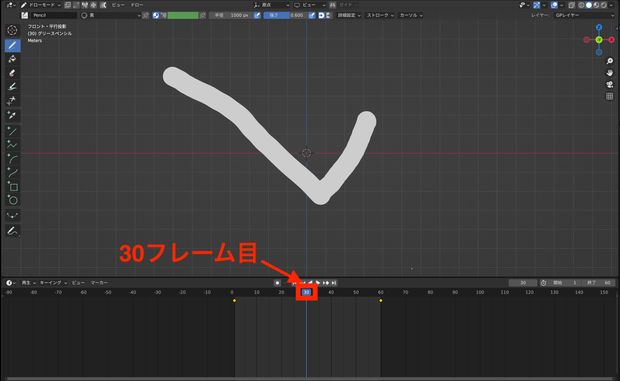
Task: Select the Circle shape tool
Action: [x=12, y=200]
